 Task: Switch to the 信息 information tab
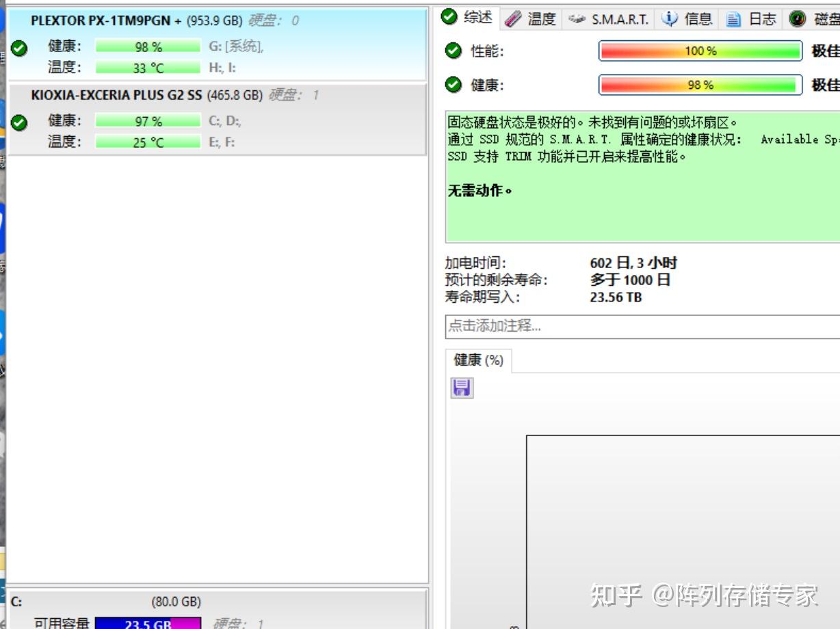[687, 19]
